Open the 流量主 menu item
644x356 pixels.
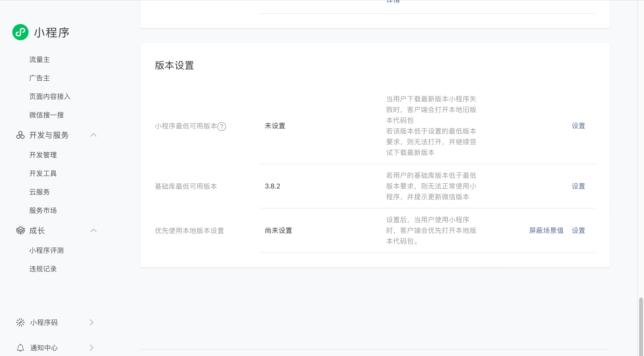pyautogui.click(x=39, y=60)
